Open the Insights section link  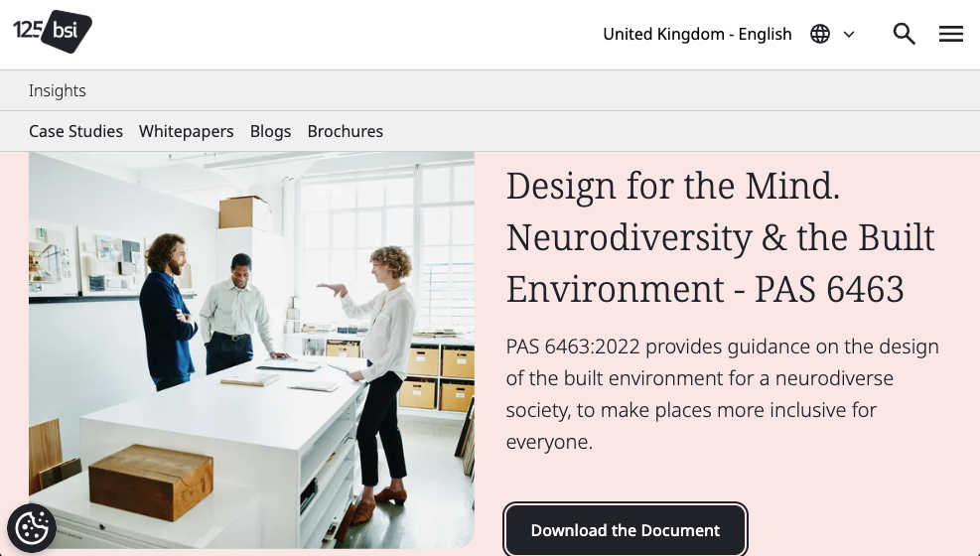point(58,90)
